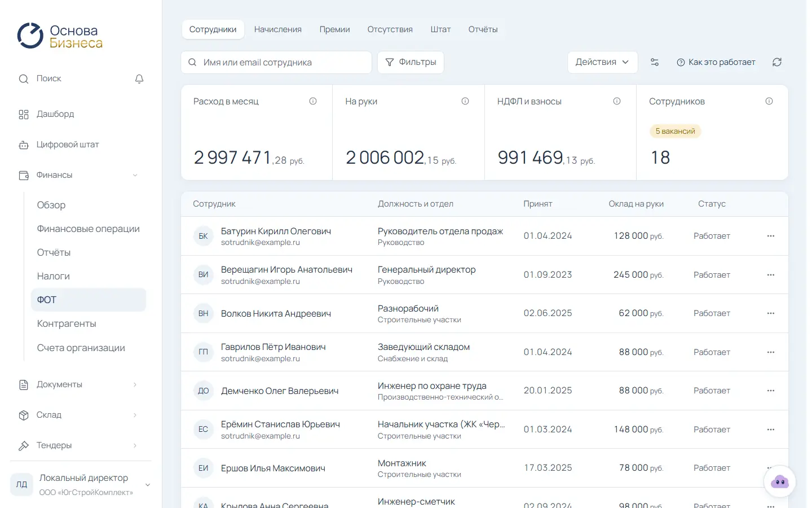This screenshot has width=812, height=508.
Task: Open three-dots menu for Гаврилов Пётр Иванович
Action: tap(771, 352)
